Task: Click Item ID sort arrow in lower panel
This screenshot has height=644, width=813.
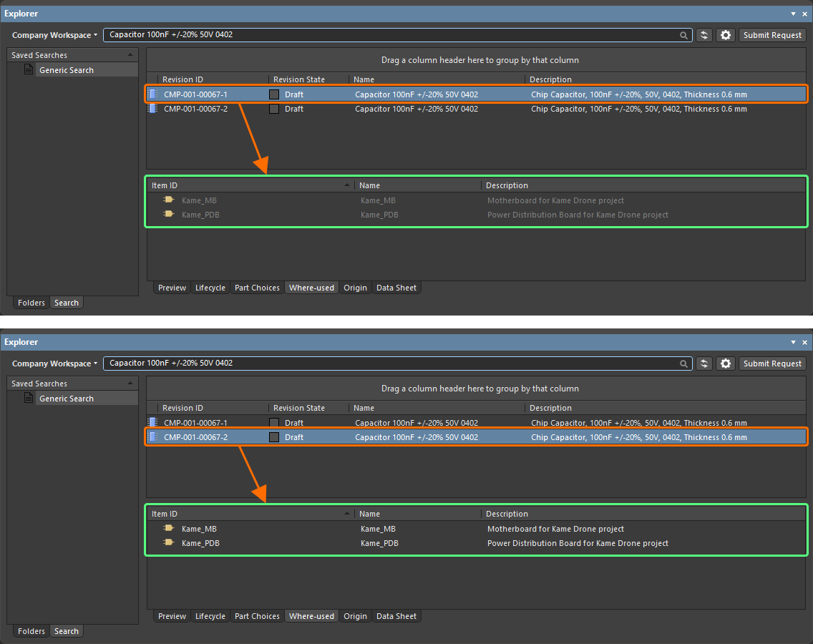Action: tap(347, 514)
